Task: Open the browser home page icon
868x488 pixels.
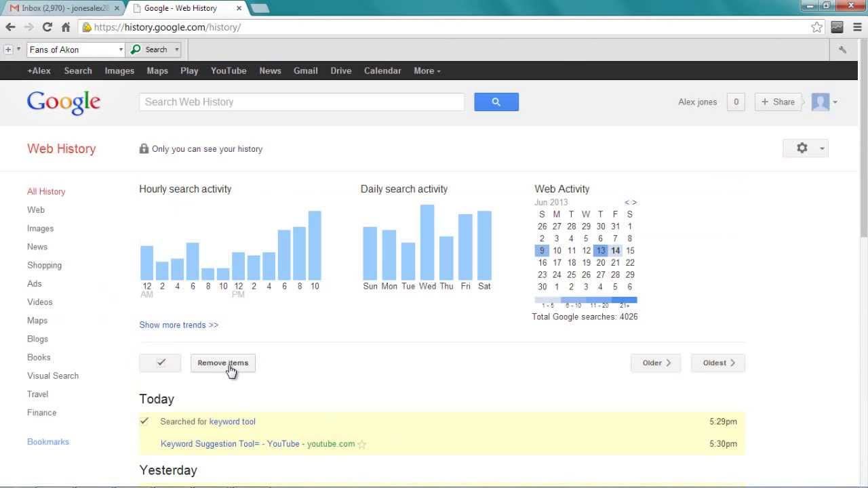Action: point(66,27)
